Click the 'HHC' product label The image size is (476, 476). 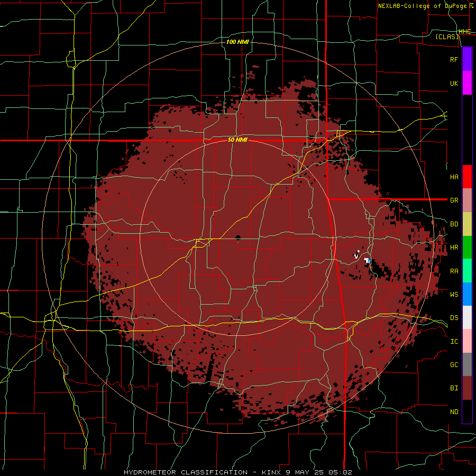(464, 32)
